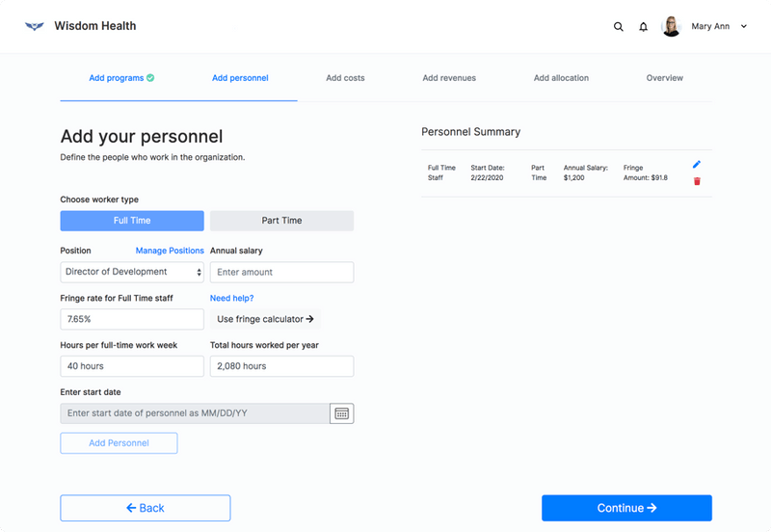Expand the Position dropdown
The height and width of the screenshot is (532, 771).
click(132, 272)
